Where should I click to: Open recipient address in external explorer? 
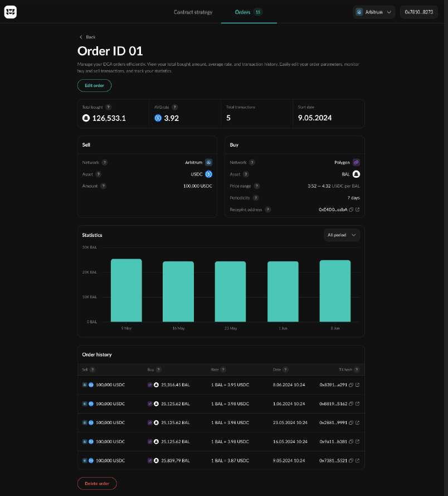coord(358,210)
